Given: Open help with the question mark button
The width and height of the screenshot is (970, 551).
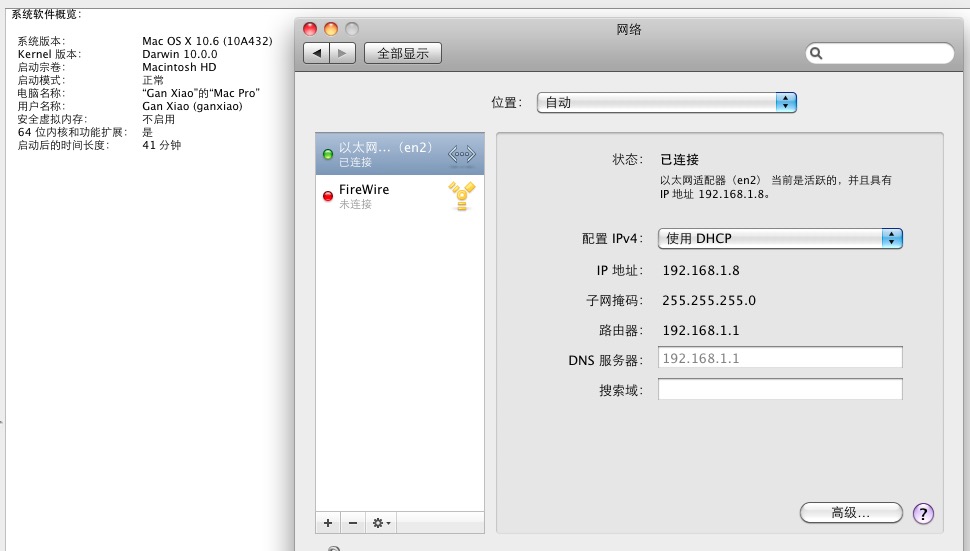Looking at the screenshot, I should (923, 513).
